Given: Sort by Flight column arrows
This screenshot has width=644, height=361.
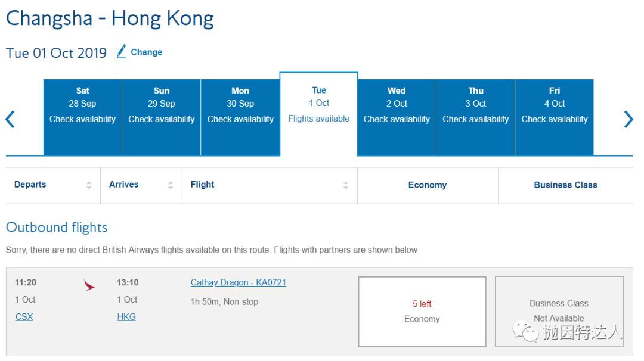Looking at the screenshot, I should tap(346, 185).
